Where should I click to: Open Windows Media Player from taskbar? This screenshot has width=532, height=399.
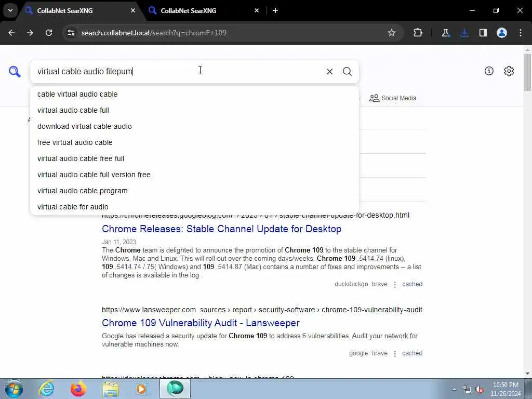pyautogui.click(x=142, y=389)
